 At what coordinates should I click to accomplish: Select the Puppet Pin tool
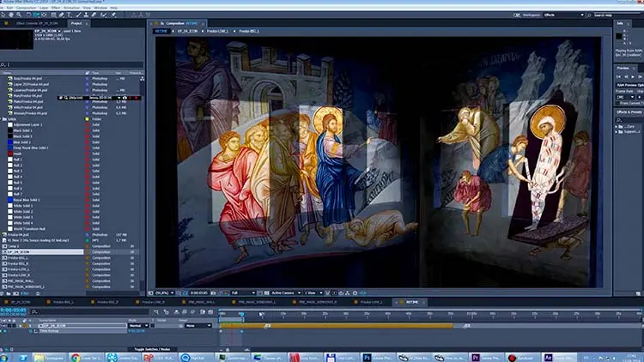coord(113,15)
